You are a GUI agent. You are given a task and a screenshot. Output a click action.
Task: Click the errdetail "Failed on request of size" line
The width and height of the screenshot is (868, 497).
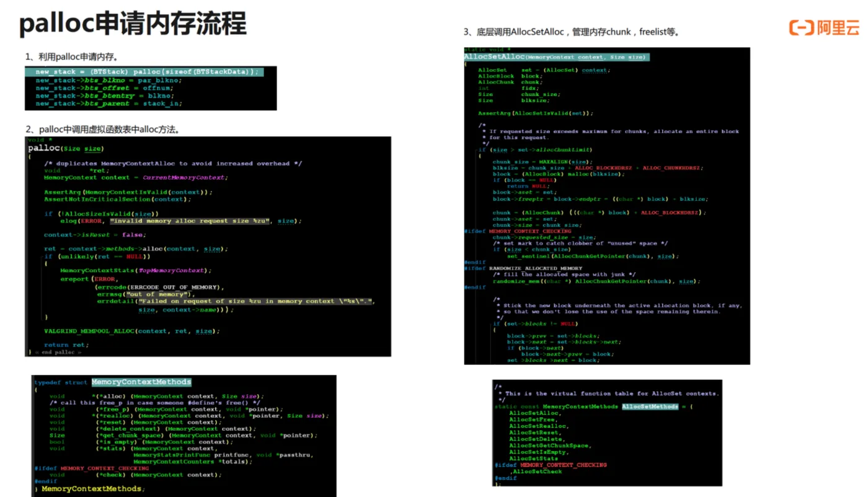tap(236, 301)
